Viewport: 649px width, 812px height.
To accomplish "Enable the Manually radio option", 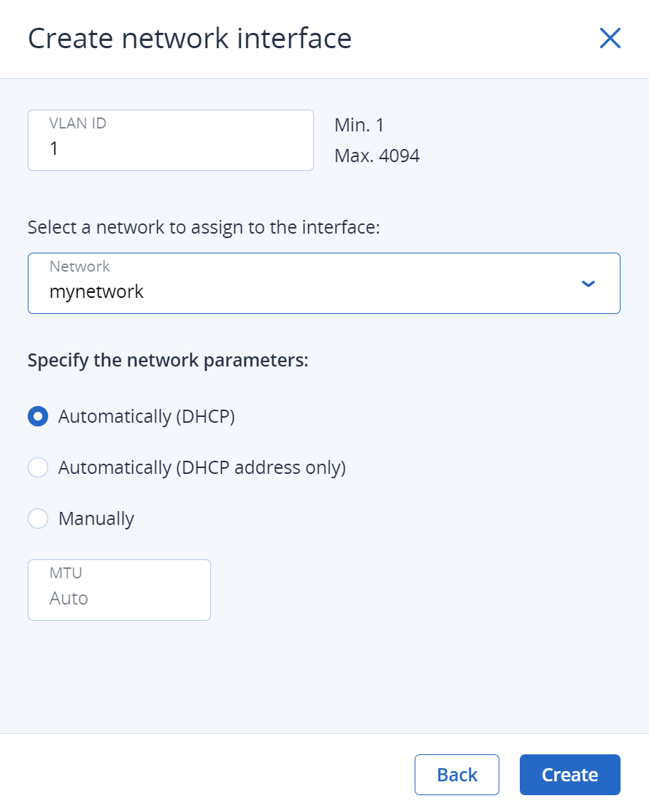I will 38,518.
